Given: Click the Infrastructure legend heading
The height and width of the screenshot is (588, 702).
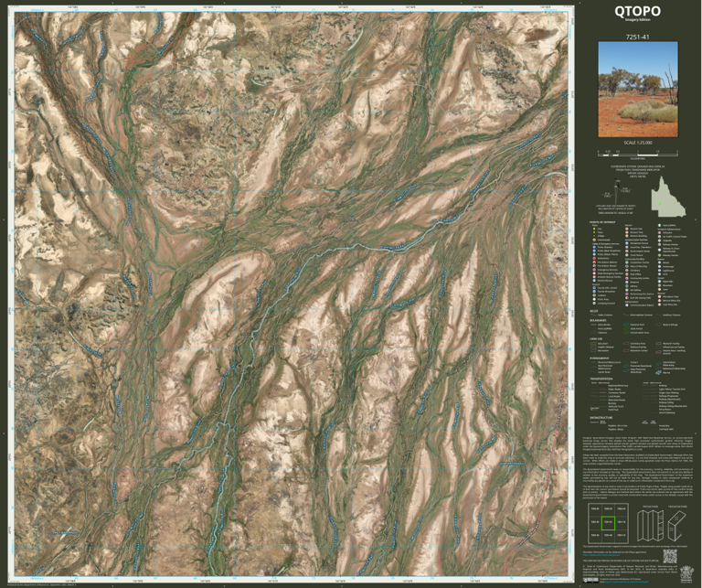Looking at the screenshot, I should [601, 418].
